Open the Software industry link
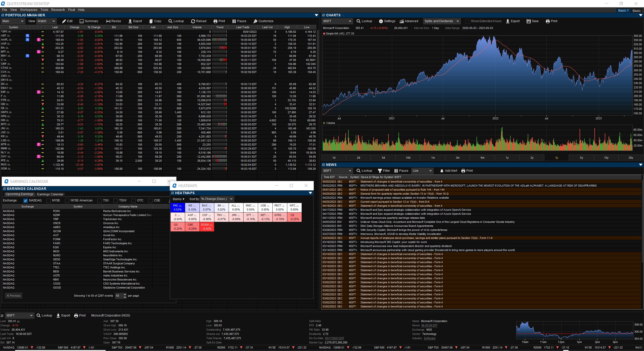Viewport: 644px width, 351px height. click(429, 338)
